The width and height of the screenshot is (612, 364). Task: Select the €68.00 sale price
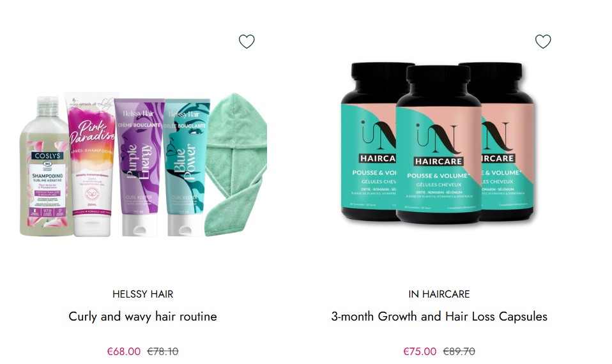point(124,351)
